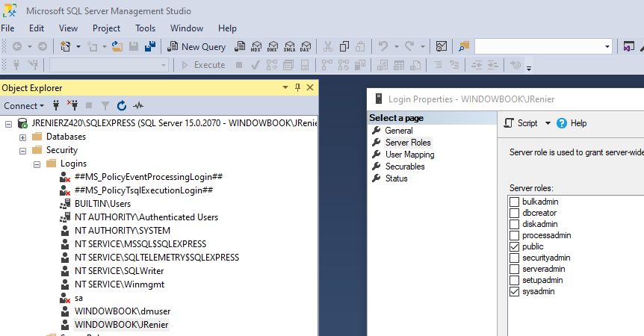Click the Help question mark icon

(x=562, y=123)
